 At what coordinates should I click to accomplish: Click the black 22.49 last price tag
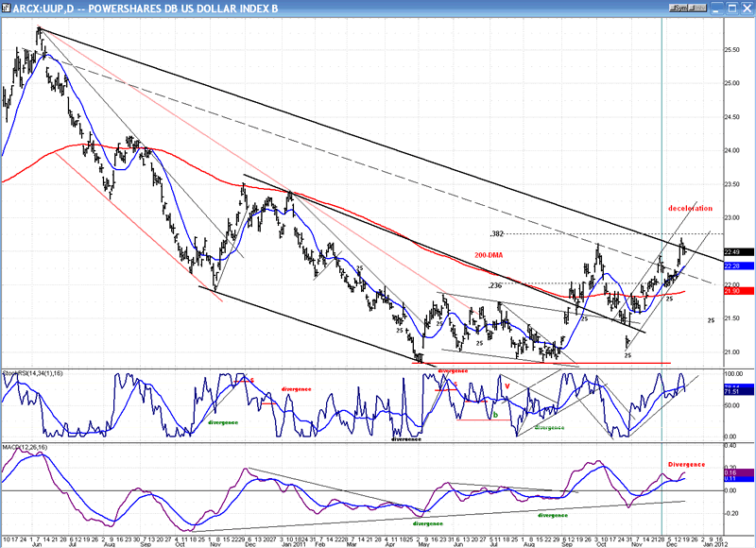(741, 252)
